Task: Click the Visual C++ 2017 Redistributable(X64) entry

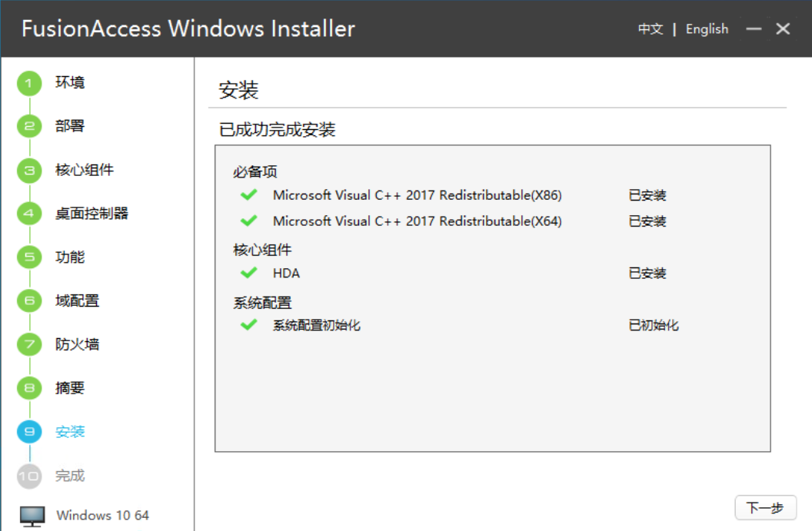Action: tap(418, 221)
